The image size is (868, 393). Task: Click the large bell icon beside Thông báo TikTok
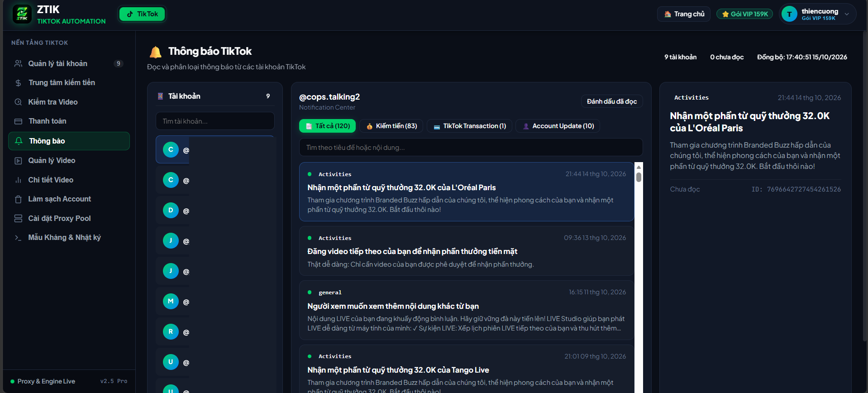[155, 52]
